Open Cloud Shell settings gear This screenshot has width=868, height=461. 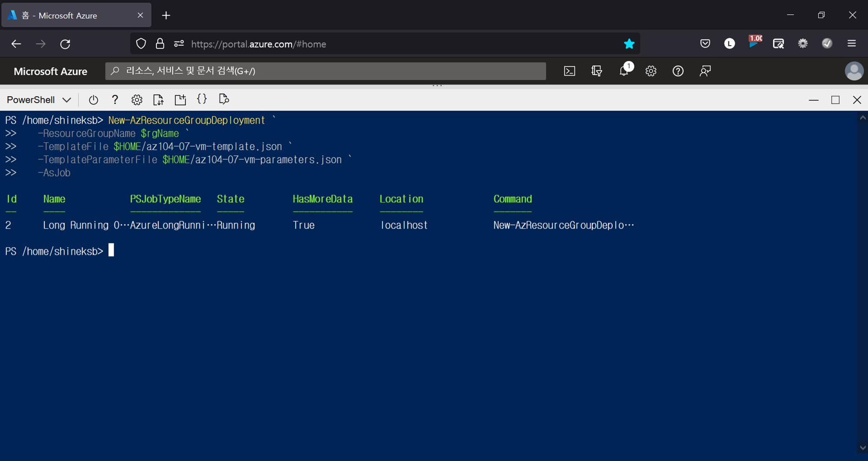pyautogui.click(x=137, y=100)
